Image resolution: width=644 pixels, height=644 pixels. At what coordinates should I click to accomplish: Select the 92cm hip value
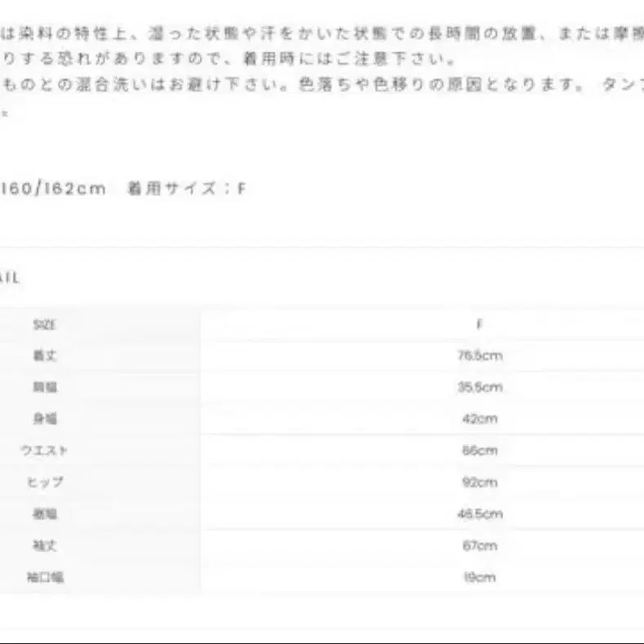(x=480, y=482)
